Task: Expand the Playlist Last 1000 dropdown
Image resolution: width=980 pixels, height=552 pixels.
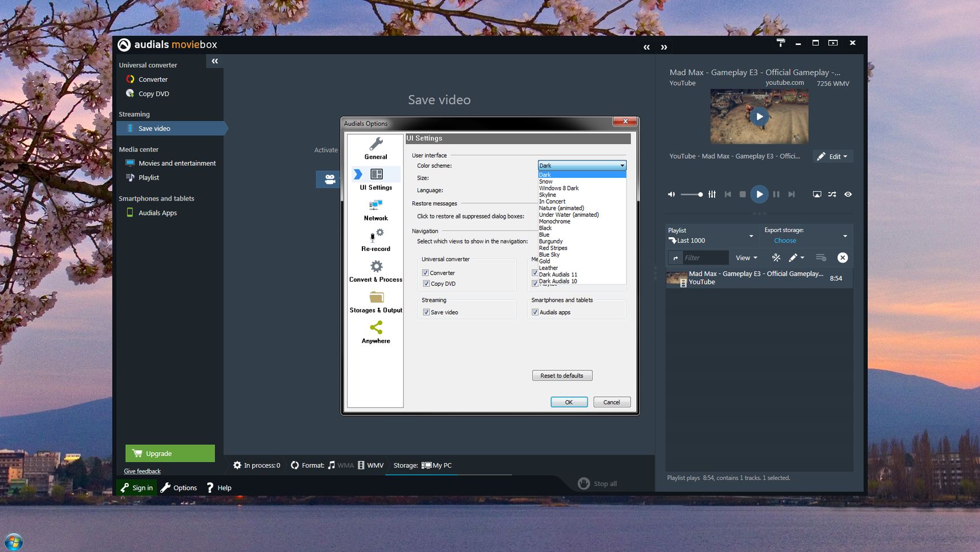Action: click(x=751, y=236)
